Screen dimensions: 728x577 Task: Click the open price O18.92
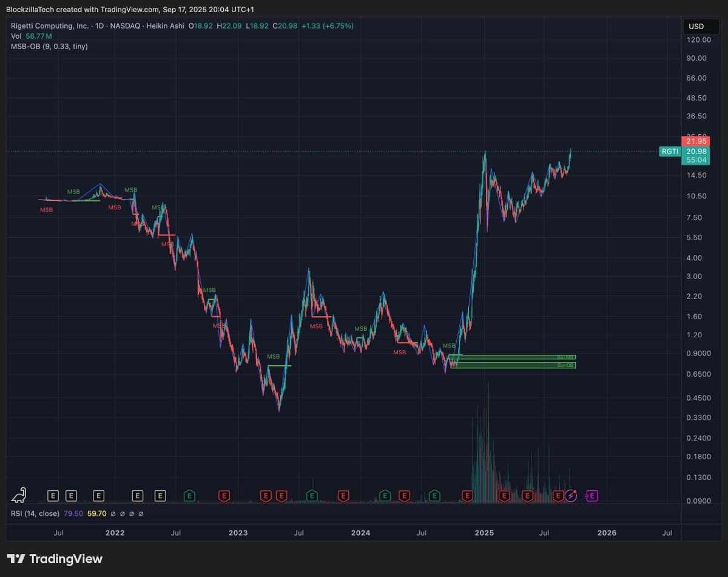200,26
